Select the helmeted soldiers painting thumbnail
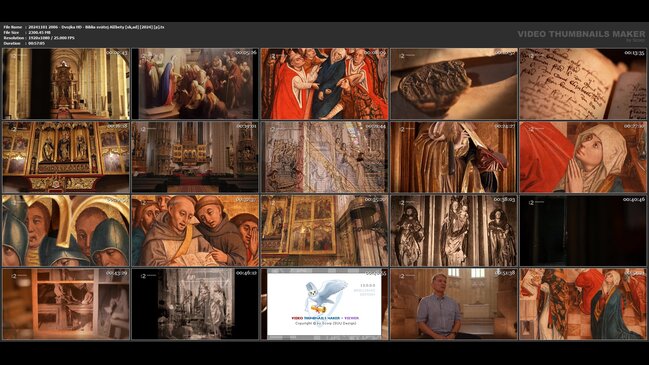649x365 pixels. (66, 231)
